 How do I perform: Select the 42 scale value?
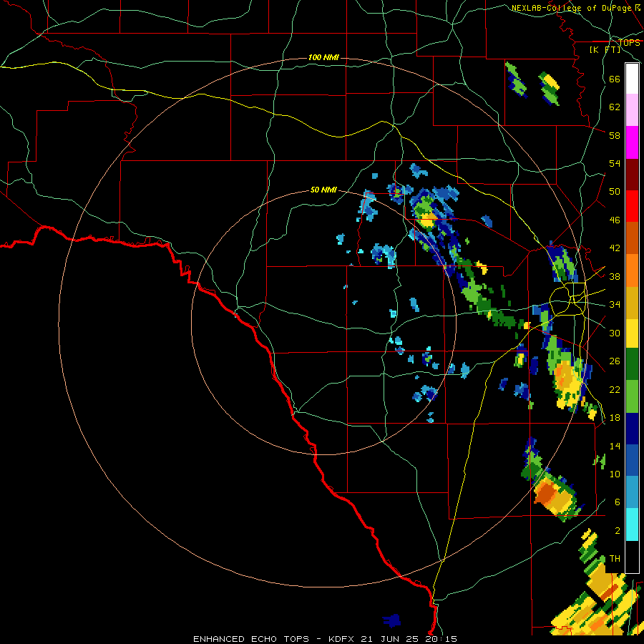click(615, 248)
